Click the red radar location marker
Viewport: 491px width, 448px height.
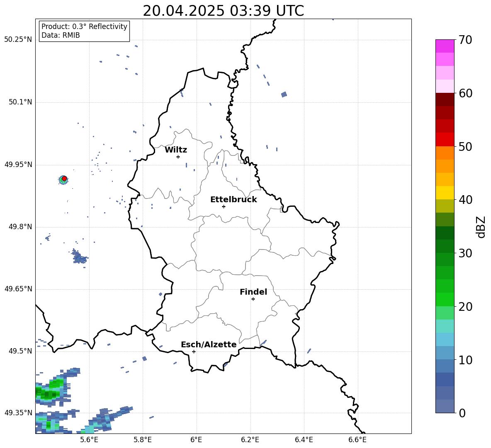[64, 179]
